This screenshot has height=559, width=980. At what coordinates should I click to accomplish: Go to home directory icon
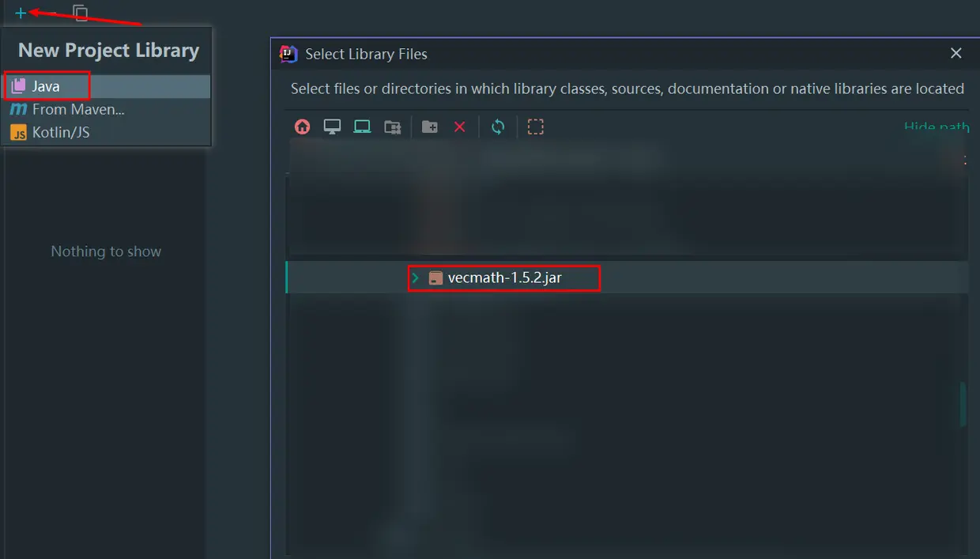(302, 127)
